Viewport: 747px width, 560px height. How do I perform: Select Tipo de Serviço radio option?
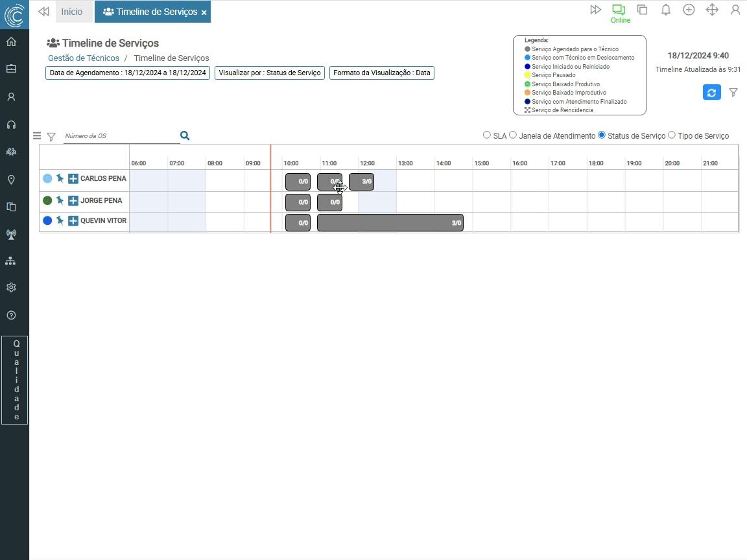tap(672, 135)
